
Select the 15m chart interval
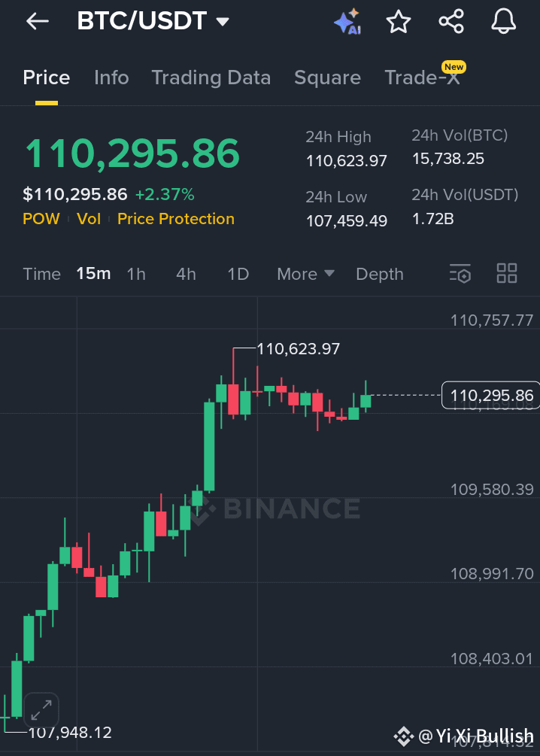pyautogui.click(x=93, y=274)
